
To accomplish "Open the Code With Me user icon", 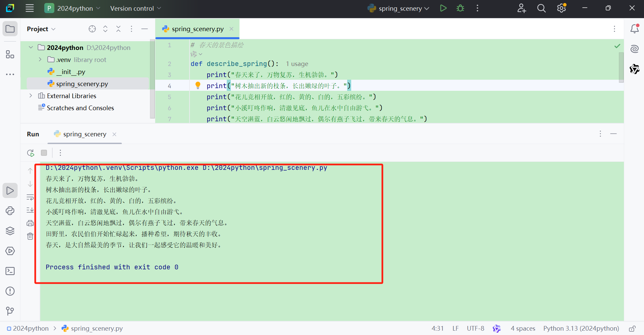I will tap(522, 8).
